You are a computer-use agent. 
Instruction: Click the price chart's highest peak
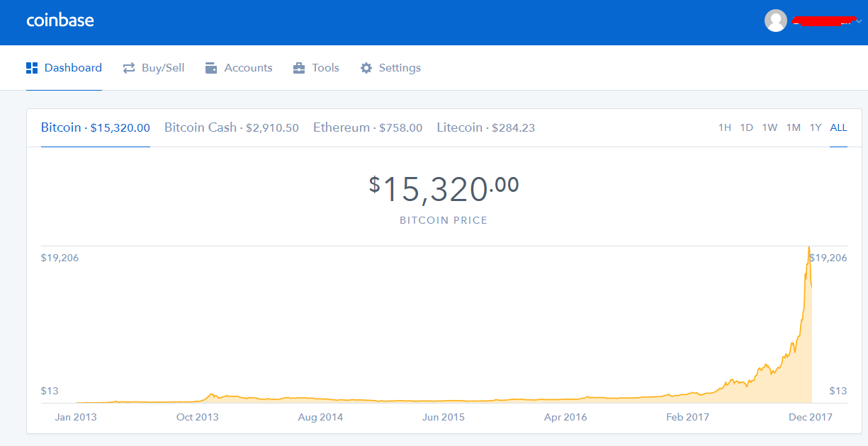[x=808, y=247]
